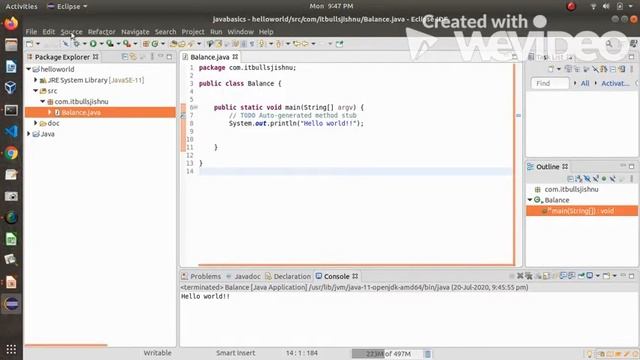Viewport: 640px width, 360px height.
Task: Click the New Java Class icon
Action: click(x=155, y=44)
